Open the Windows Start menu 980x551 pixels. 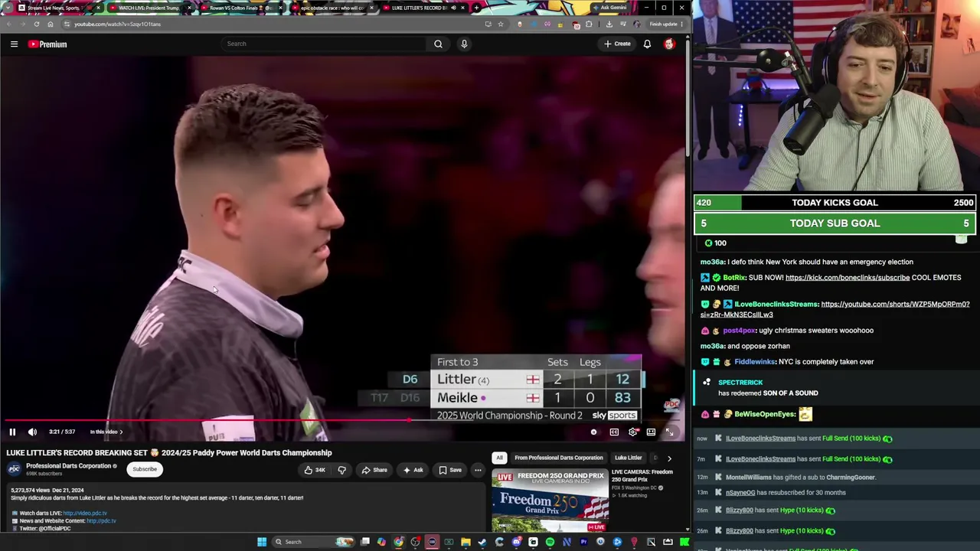[262, 542]
